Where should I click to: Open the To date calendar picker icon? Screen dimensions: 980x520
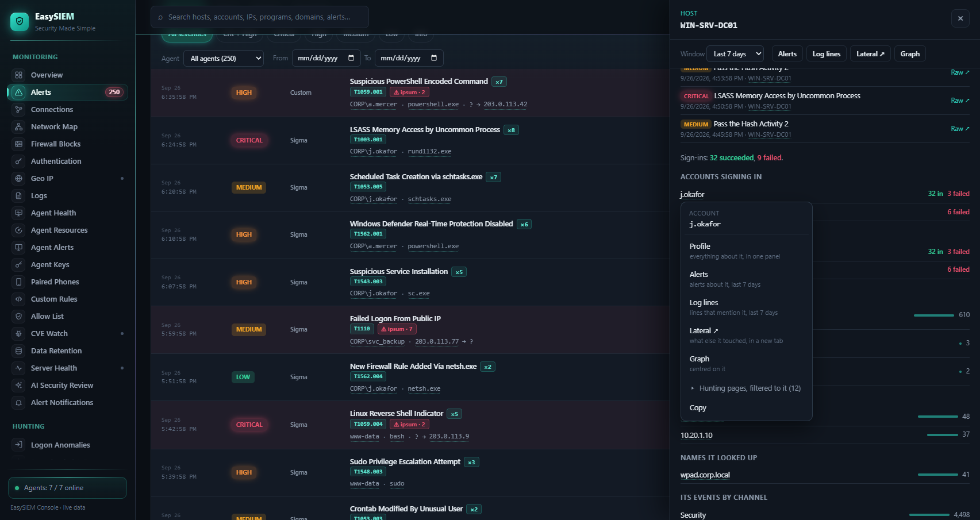tap(434, 58)
